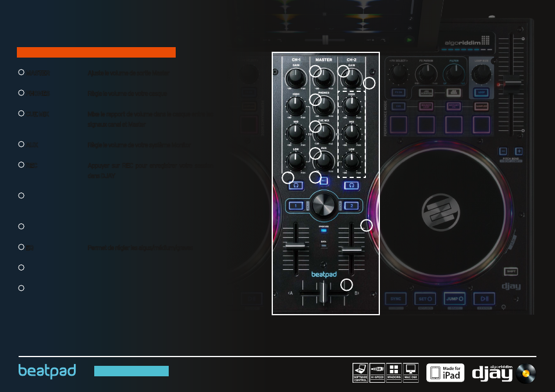The height and width of the screenshot is (392, 555).
Task: Click the CH-1 HIGH EQ knob
Action: click(296, 105)
